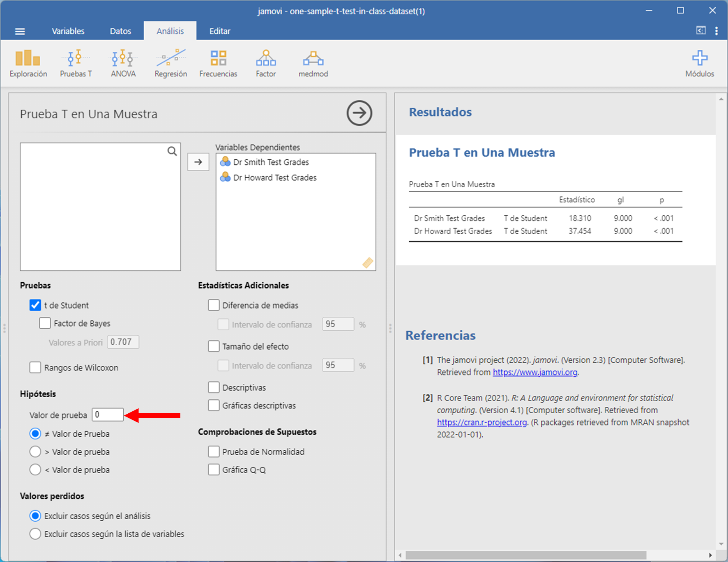Open the jamovi.org reference link
This screenshot has height=562, width=728.
pos(534,372)
